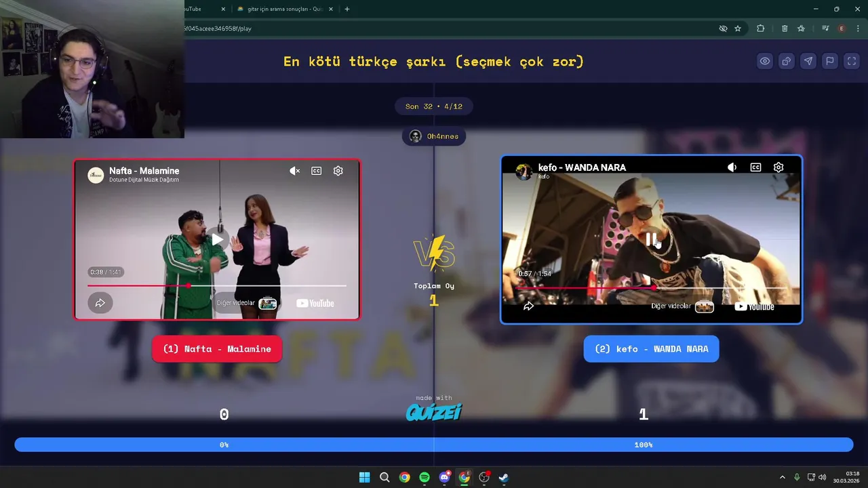Click the Oh4nnes user badge
The width and height of the screenshot is (868, 488).
pyautogui.click(x=434, y=136)
